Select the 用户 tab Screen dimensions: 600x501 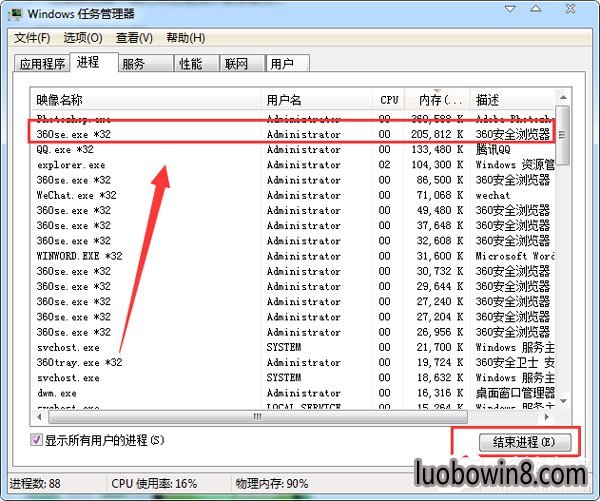(282, 64)
